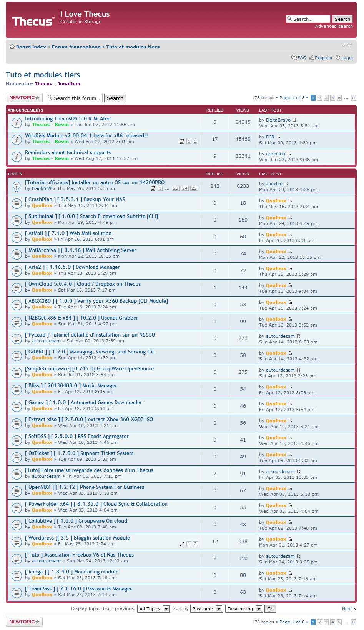Open MailArchiva Mail Archiving Server topic
This screenshot has width=364, height=630.
tap(81, 250)
